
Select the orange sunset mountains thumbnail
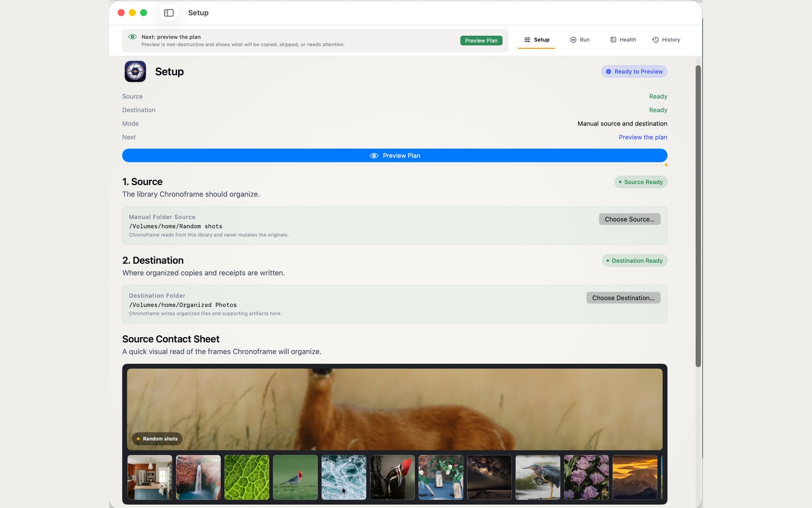point(635,477)
